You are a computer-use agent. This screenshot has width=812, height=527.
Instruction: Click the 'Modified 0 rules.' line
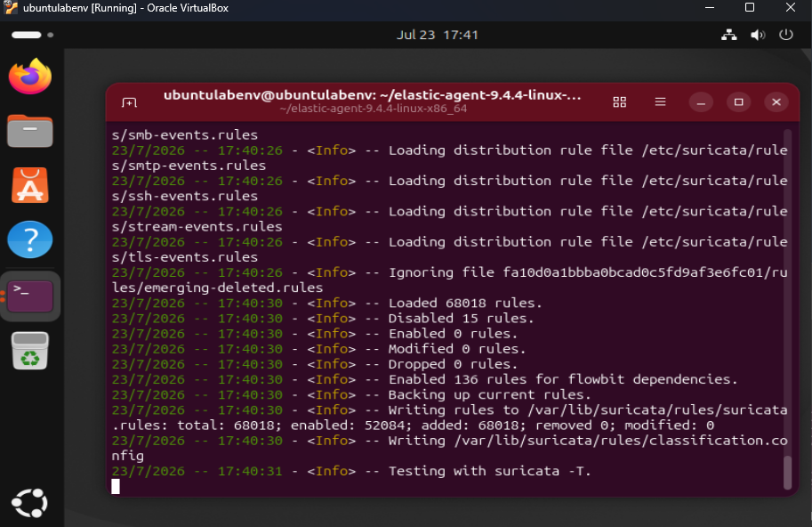[x=457, y=349]
